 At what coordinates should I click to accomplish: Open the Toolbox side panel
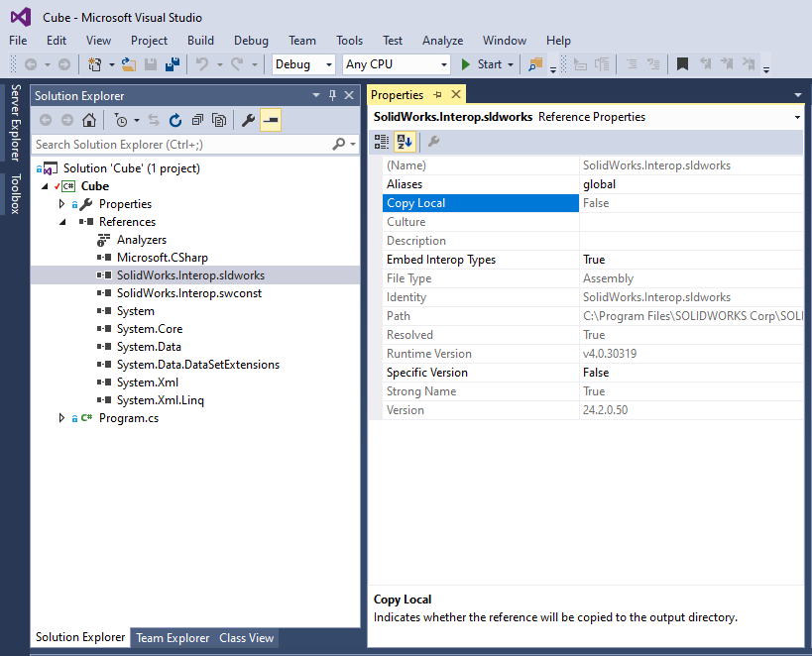pyautogui.click(x=16, y=194)
